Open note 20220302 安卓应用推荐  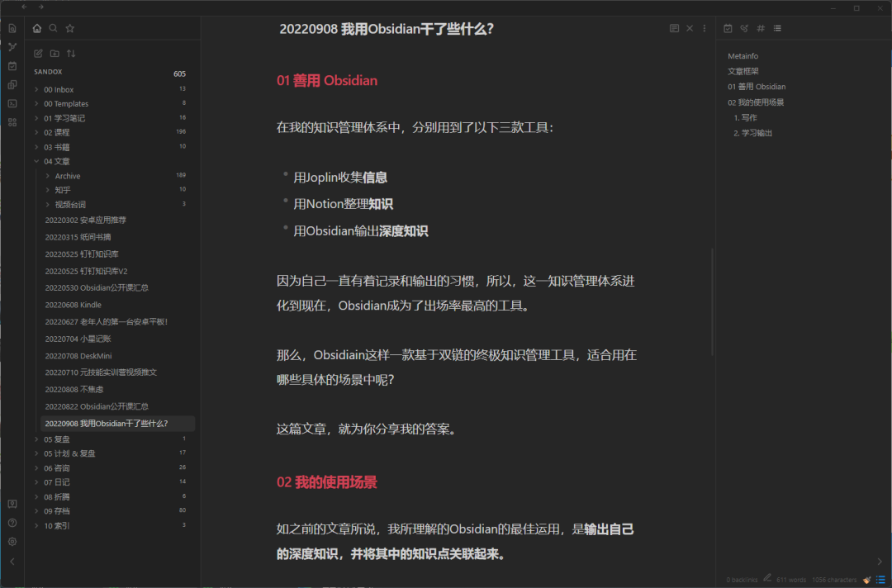click(x=85, y=220)
